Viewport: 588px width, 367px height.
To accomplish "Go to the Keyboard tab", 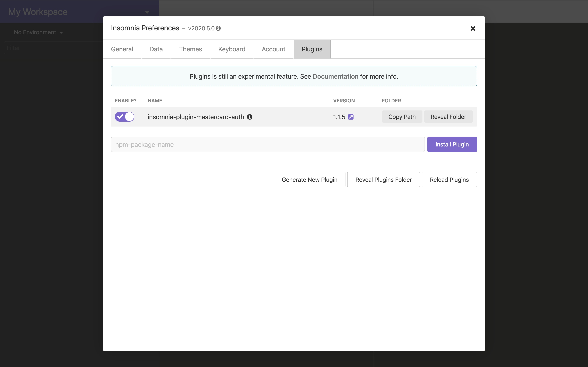I will [x=232, y=49].
